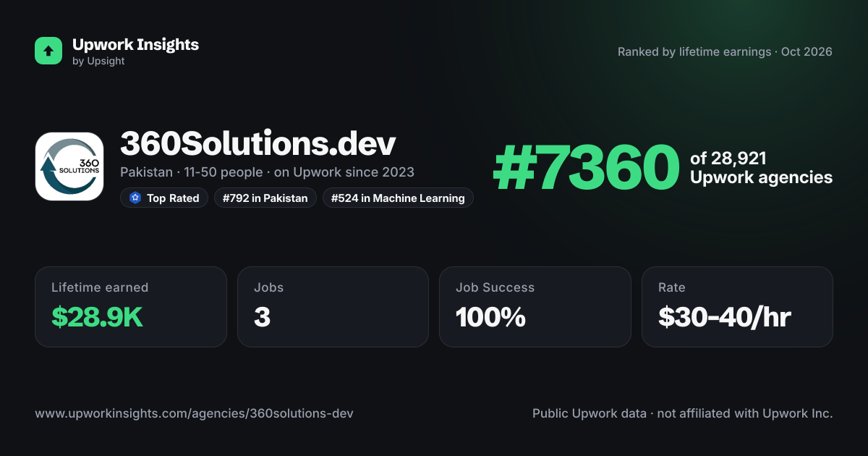Click the Job Success 100% value
This screenshot has height=456, width=868.
click(490, 317)
